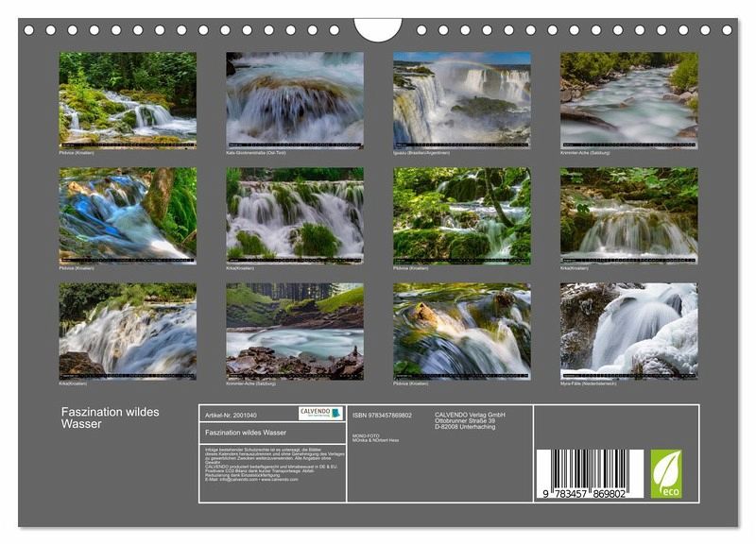
Task: Click the large 'Faszination wildes Wasser' heading
Action: click(111, 417)
